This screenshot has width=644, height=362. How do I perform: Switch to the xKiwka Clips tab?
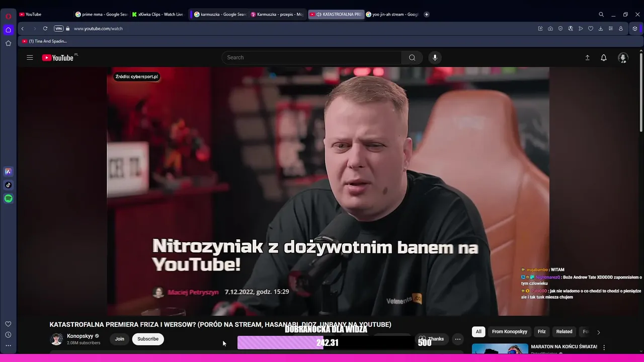[x=157, y=15]
